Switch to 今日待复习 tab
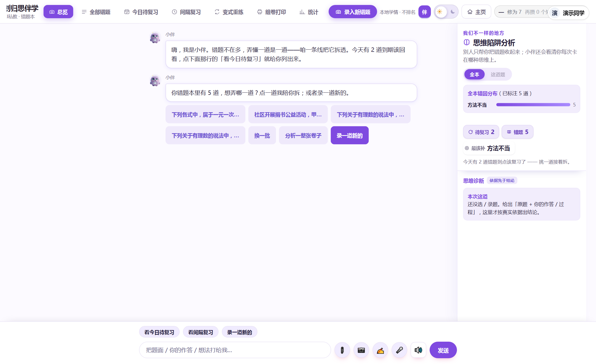Screen dimensions: 596x364 coord(141,12)
